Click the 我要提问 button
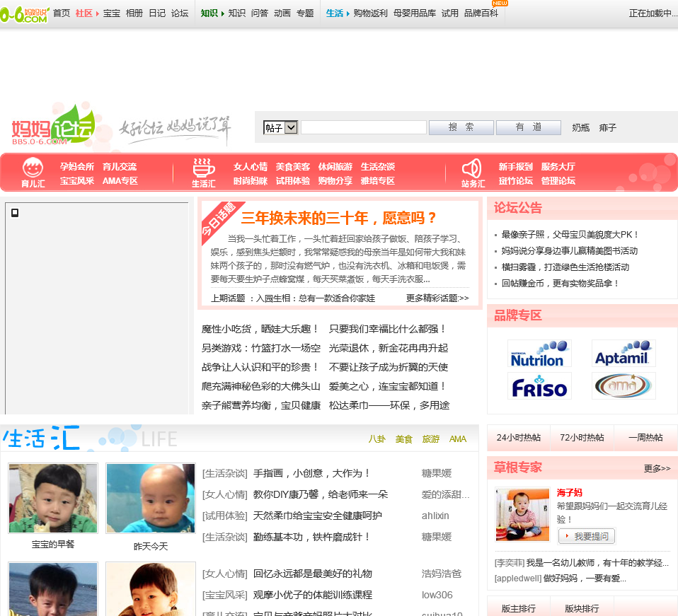The height and width of the screenshot is (616, 678). 586,536
